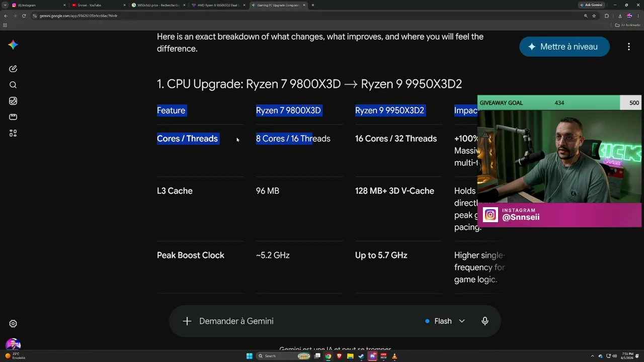The image size is (644, 362).
Task: Click the Ryzen 7 9800X3D column header
Action: coord(288,111)
